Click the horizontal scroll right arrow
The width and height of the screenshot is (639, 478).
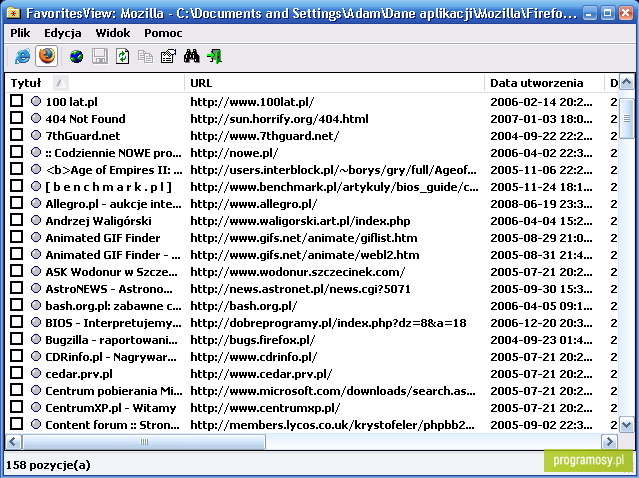(610, 442)
